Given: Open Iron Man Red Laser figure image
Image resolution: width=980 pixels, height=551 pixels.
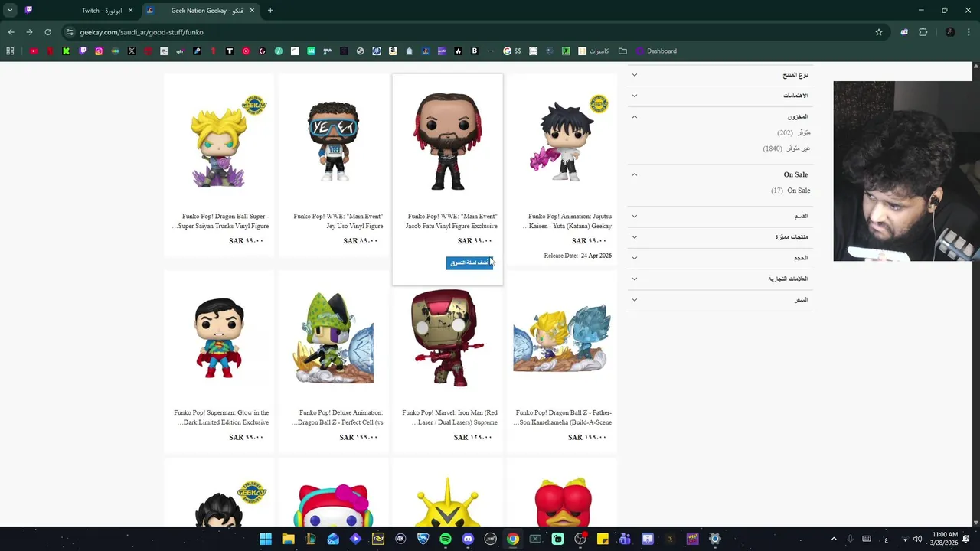Looking at the screenshot, I should (x=448, y=337).
